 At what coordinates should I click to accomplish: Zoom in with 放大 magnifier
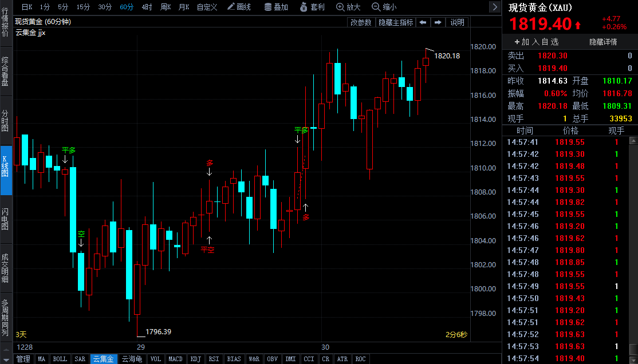pos(348,7)
